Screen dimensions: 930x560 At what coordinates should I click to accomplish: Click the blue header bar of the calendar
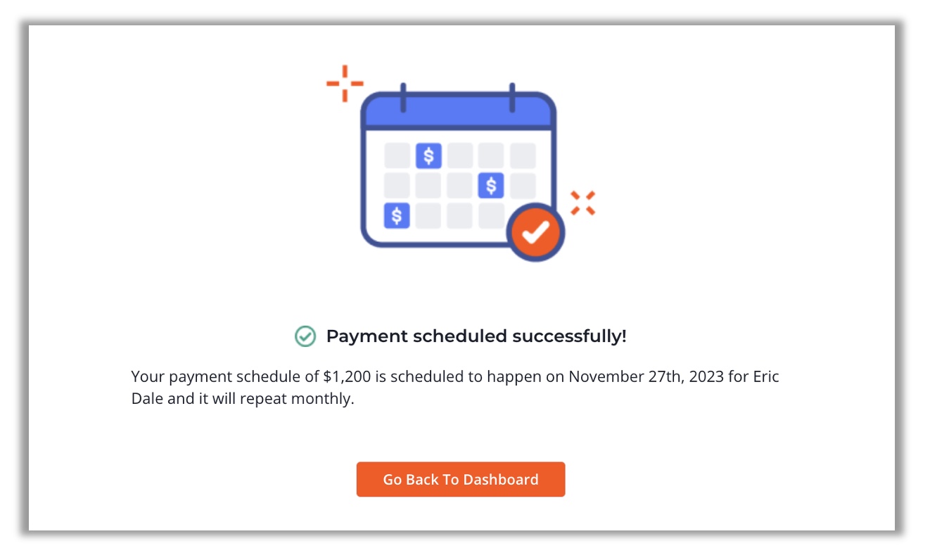[458, 110]
